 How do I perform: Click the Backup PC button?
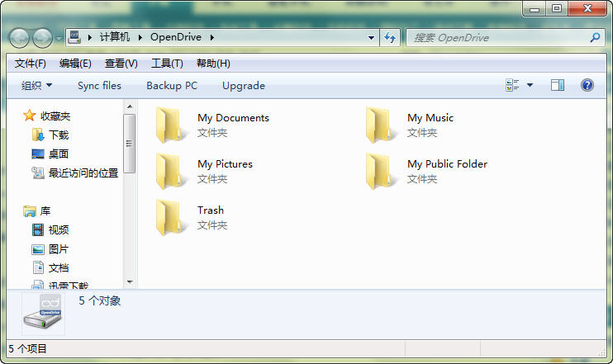point(172,85)
